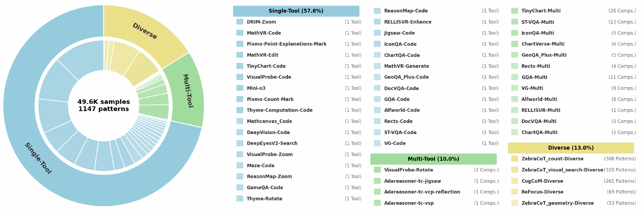Viewport: 644px width, 212px height.
Task: Click the ReasonMap-Code legend swatch
Action: pyautogui.click(x=377, y=11)
